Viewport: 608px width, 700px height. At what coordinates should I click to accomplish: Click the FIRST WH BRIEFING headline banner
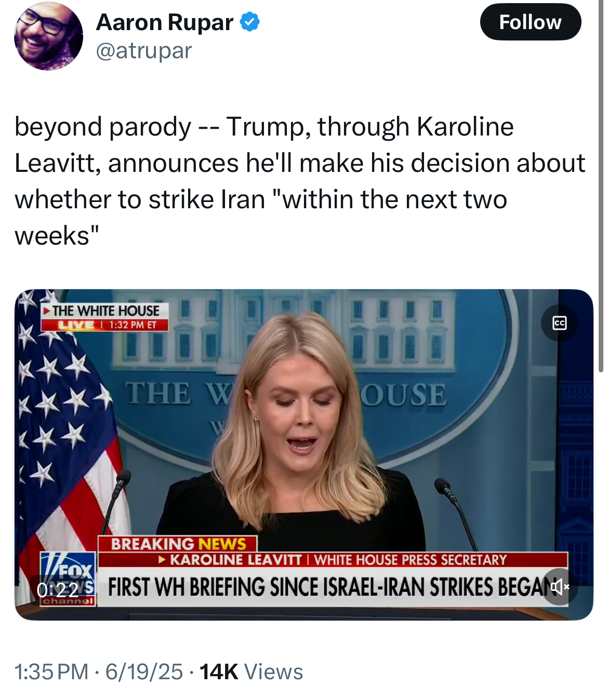click(x=333, y=587)
